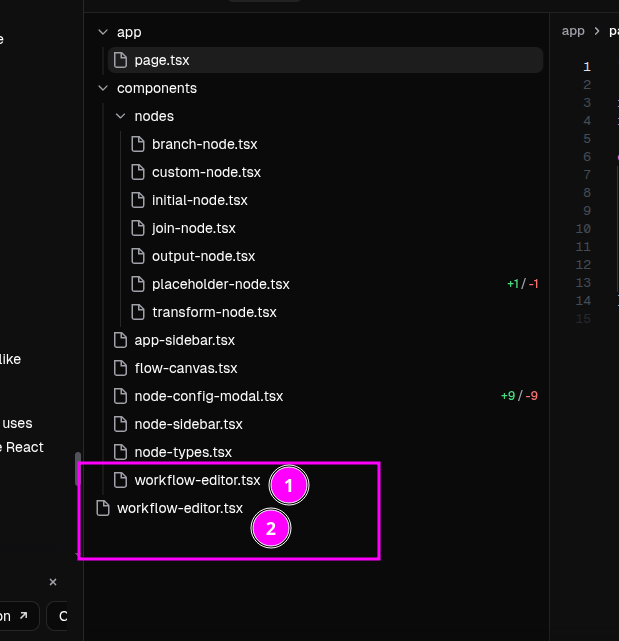Open node-config-modal.tsx file
The height and width of the screenshot is (641, 619).
click(209, 397)
